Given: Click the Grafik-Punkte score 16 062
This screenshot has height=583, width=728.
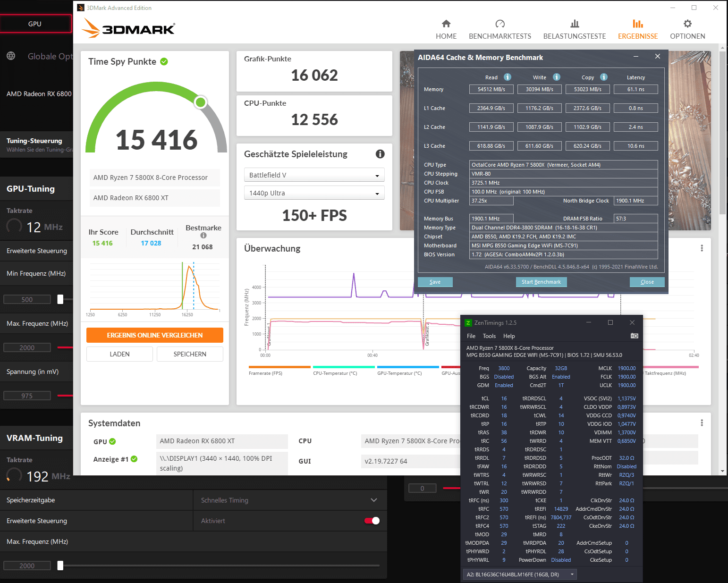Looking at the screenshot, I should [314, 75].
